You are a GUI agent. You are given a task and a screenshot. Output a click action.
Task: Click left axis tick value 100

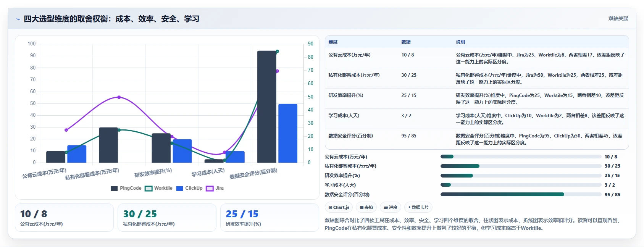tap(31, 44)
